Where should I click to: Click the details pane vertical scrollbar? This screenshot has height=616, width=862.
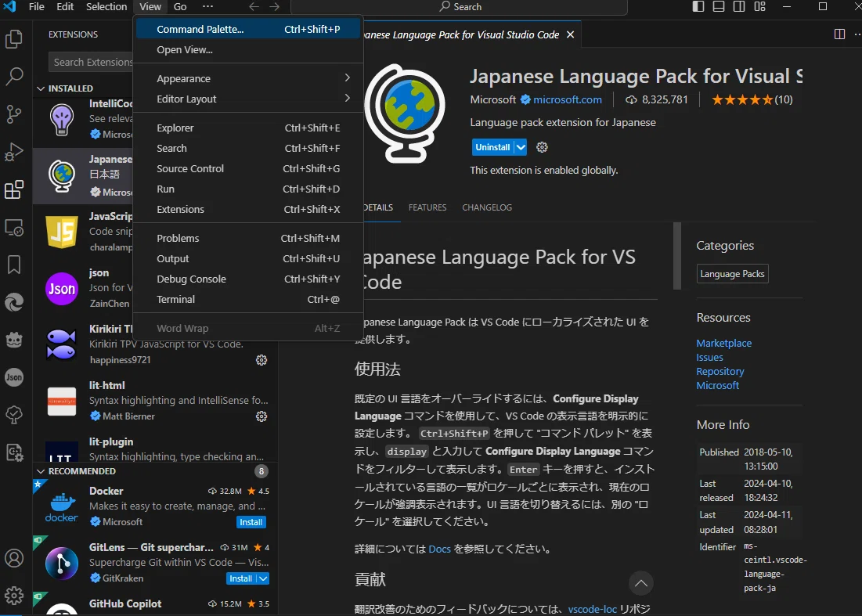(x=677, y=255)
